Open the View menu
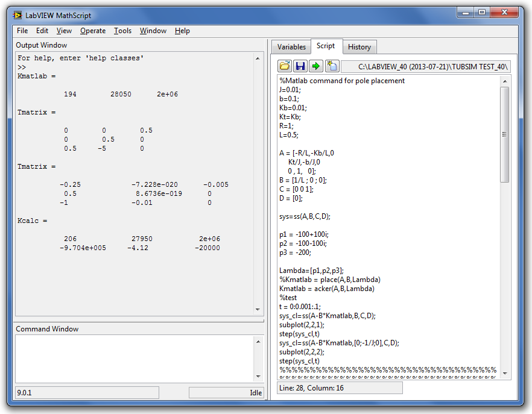Image resolution: width=532 pixels, height=414 pixels. 64,31
